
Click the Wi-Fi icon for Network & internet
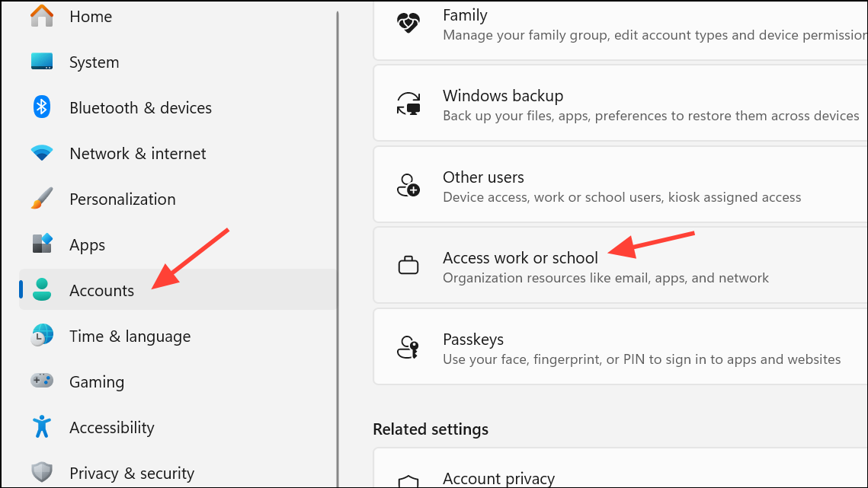(42, 153)
